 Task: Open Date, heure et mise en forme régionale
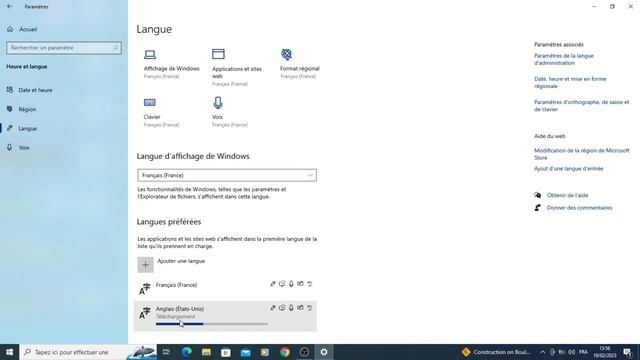(570, 82)
